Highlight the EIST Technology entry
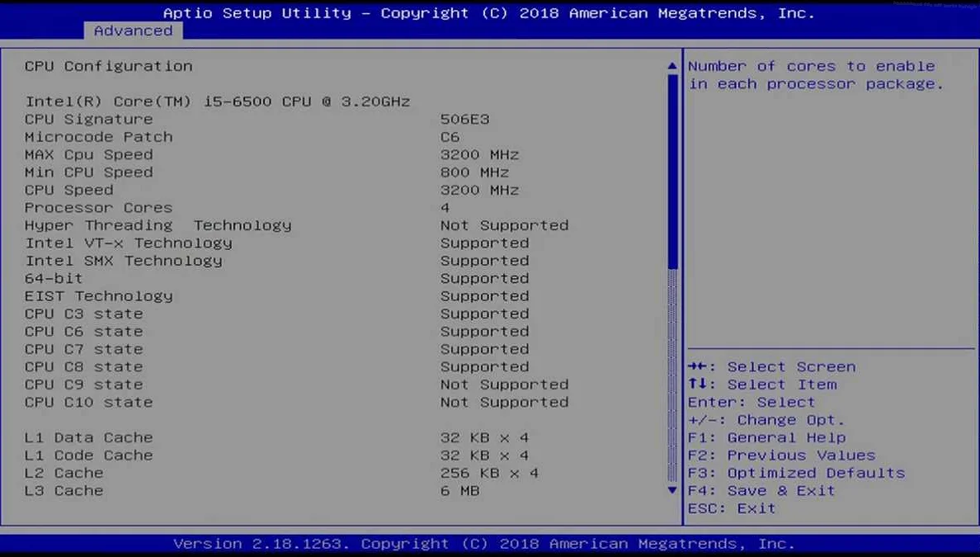This screenshot has width=980, height=557. 98,296
